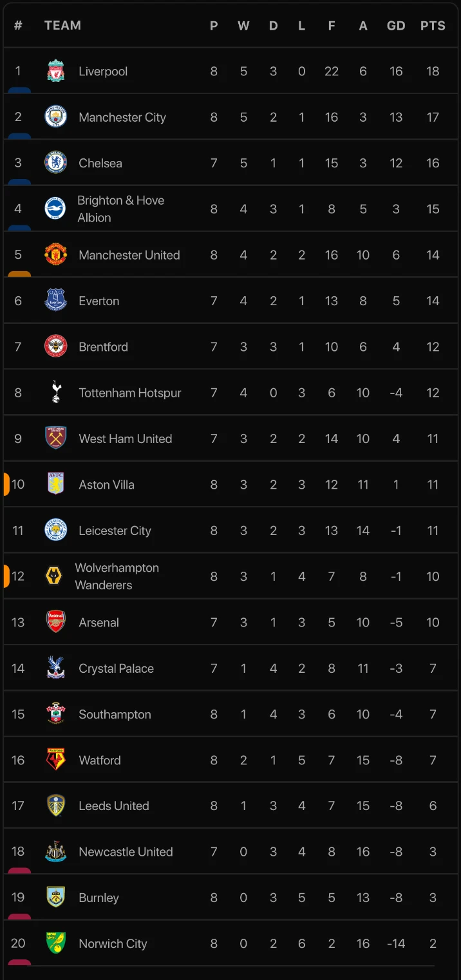Click Burnley's points value
Viewport: 461px width, 980px height.
433,898
